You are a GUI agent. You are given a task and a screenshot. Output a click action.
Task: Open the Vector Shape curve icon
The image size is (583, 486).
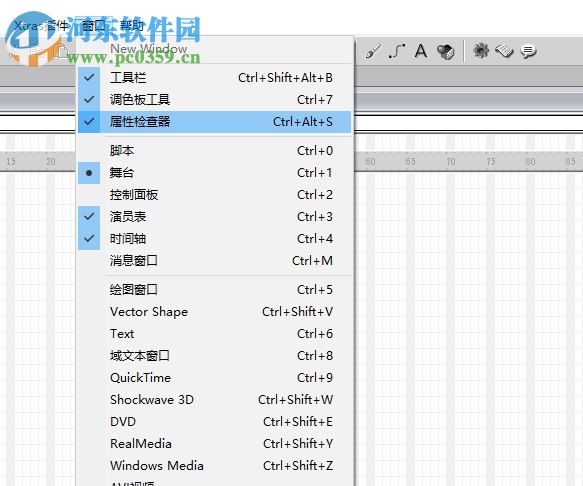pos(397,51)
